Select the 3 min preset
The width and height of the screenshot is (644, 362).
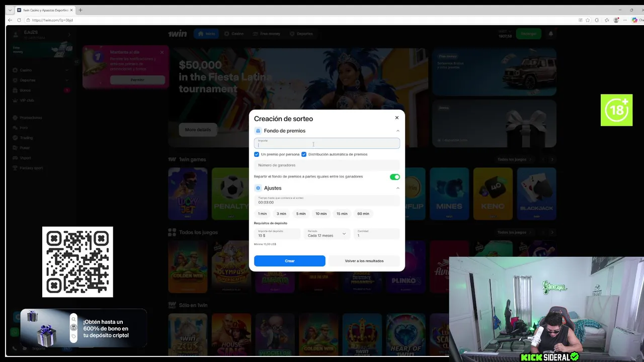(x=281, y=214)
